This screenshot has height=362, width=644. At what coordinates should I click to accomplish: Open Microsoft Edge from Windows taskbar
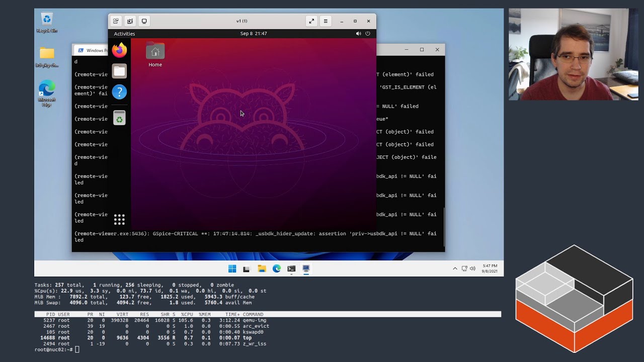click(x=277, y=268)
